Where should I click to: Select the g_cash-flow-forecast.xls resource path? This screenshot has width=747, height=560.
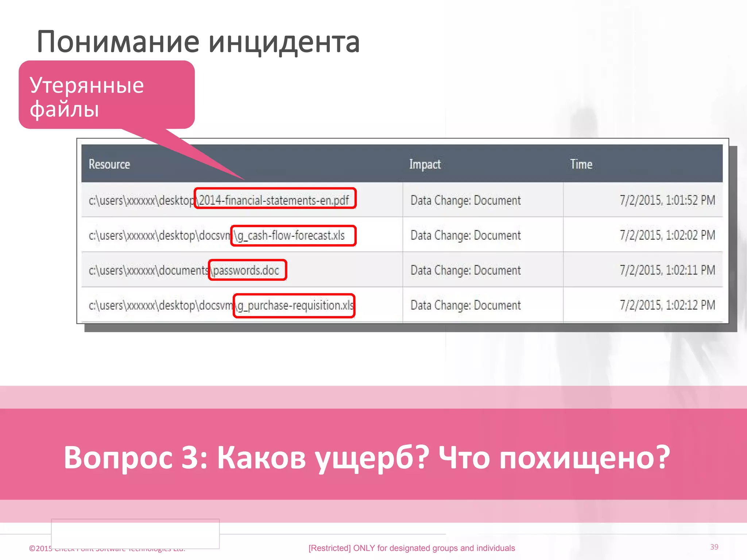point(217,236)
